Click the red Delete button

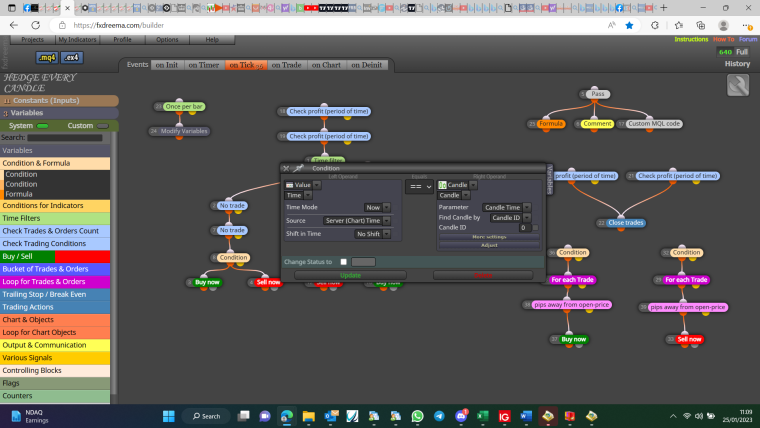(483, 275)
